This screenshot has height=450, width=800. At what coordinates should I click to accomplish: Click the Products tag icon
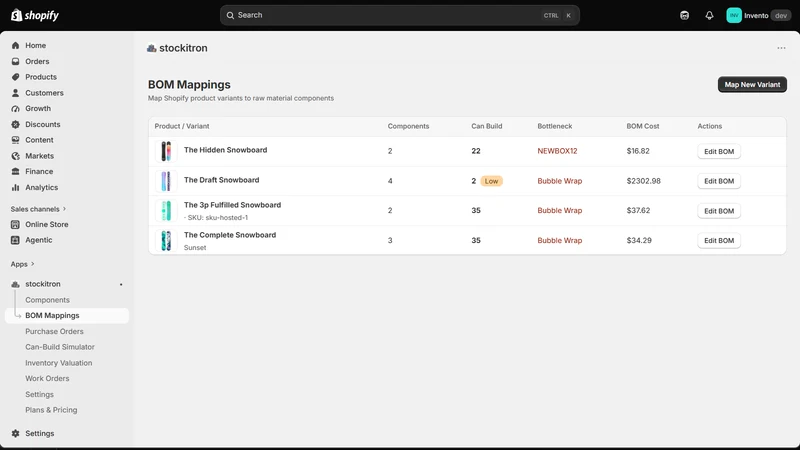15,77
